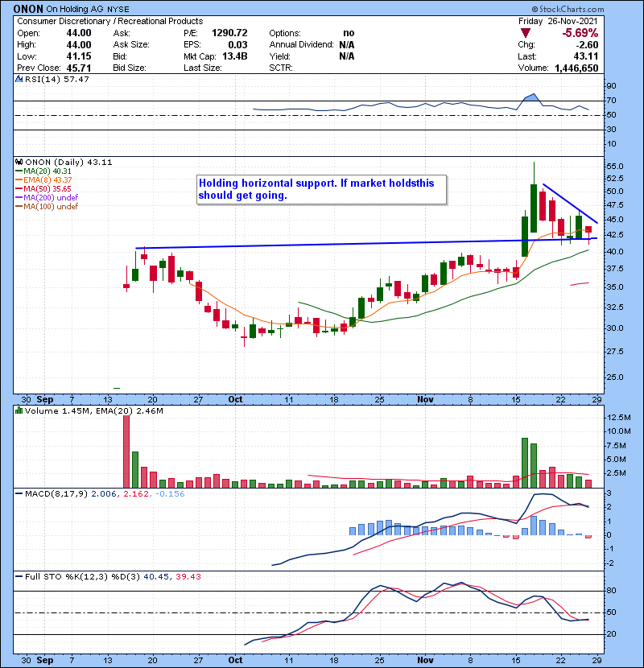Click the RSI 70 level axis label
Image resolution: width=644 pixels, height=668 pixels.
(611, 101)
